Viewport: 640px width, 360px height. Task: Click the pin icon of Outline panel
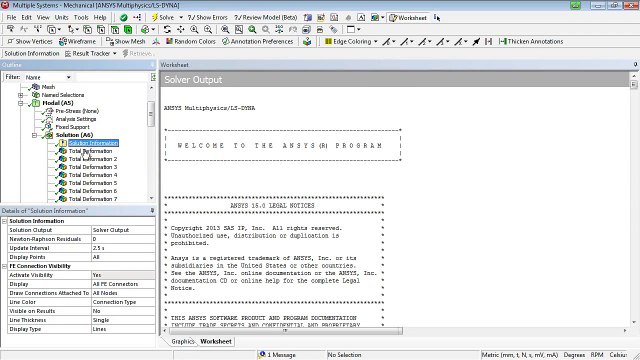click(x=152, y=65)
